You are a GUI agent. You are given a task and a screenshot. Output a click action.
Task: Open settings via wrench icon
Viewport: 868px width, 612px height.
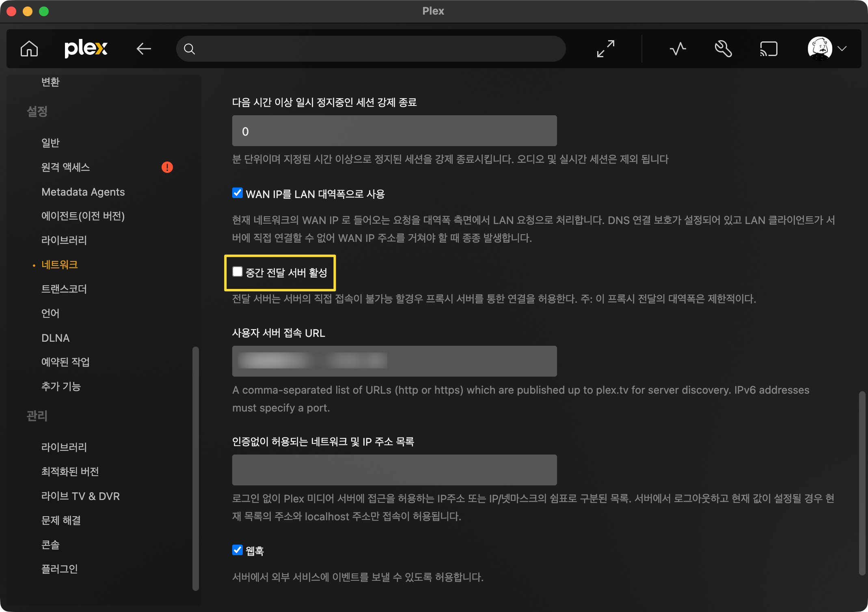coord(723,49)
